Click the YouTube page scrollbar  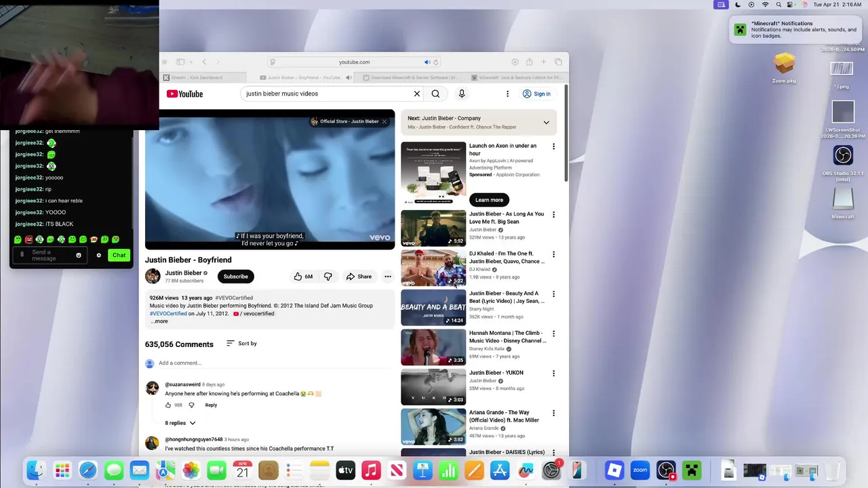566,132
